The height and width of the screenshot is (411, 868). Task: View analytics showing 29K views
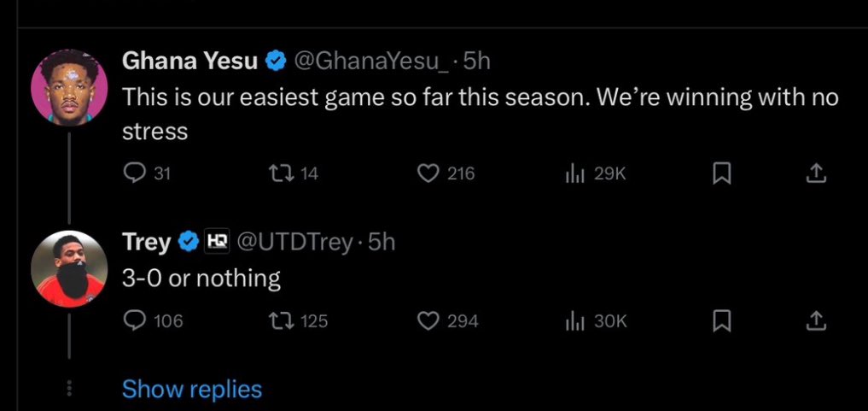pos(595,174)
